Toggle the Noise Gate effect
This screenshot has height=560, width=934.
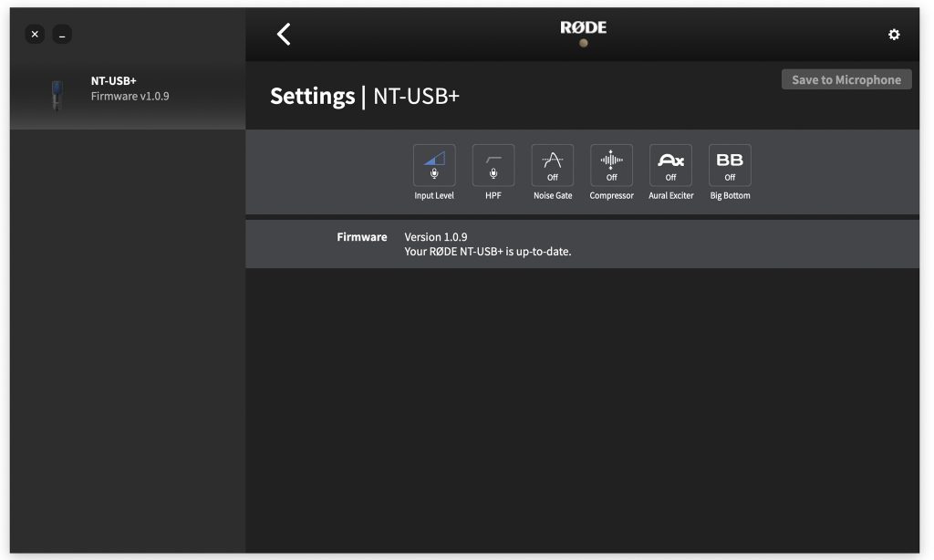[x=553, y=165]
